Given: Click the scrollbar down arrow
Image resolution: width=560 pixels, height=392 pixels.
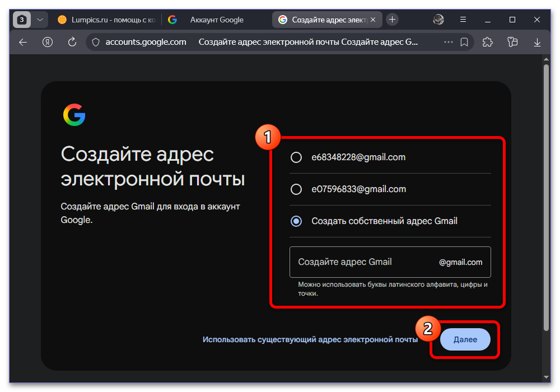Looking at the screenshot, I should pyautogui.click(x=546, y=377).
